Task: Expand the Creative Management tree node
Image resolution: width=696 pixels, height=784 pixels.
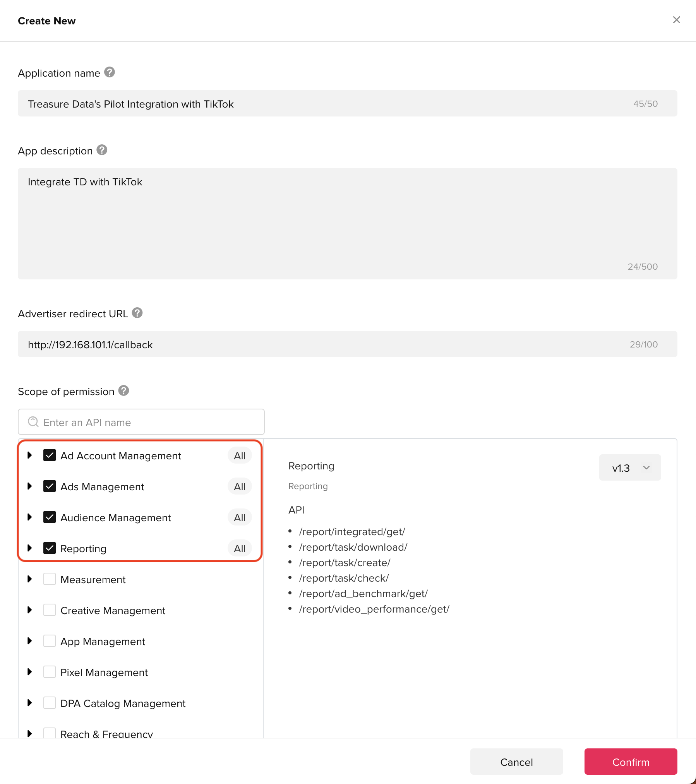Action: [x=30, y=610]
